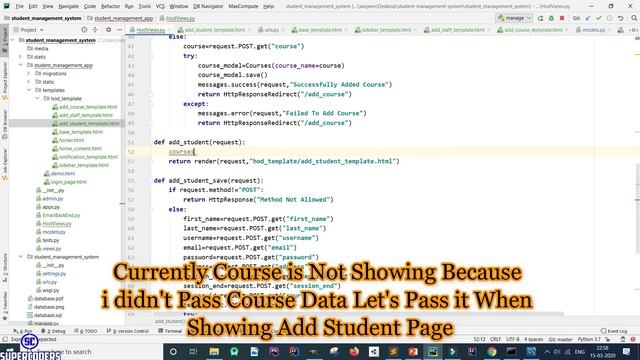Stop the running process (red square)
The image size is (640, 360).
tap(562, 18)
